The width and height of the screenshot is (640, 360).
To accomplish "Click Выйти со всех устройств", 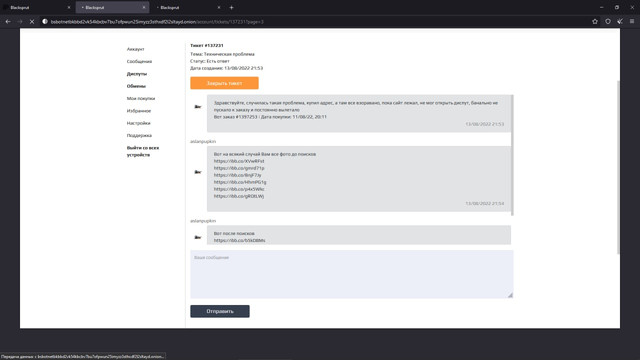I will pyautogui.click(x=143, y=151).
